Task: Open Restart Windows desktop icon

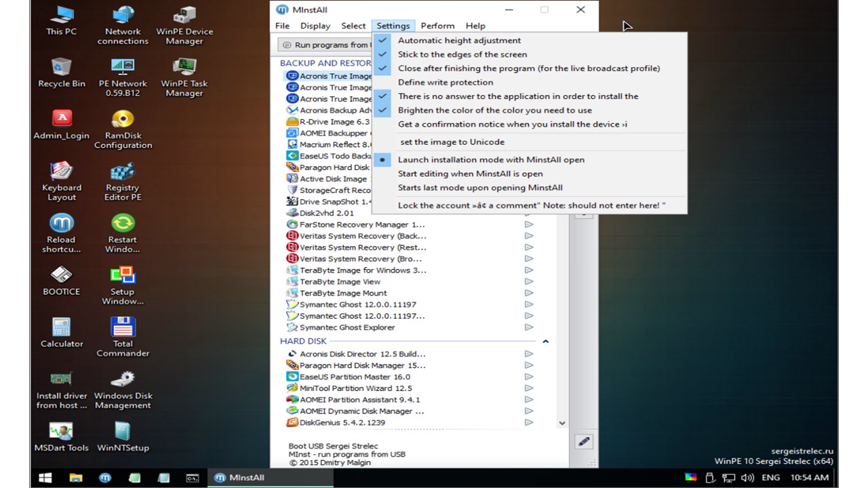Action: tap(123, 234)
